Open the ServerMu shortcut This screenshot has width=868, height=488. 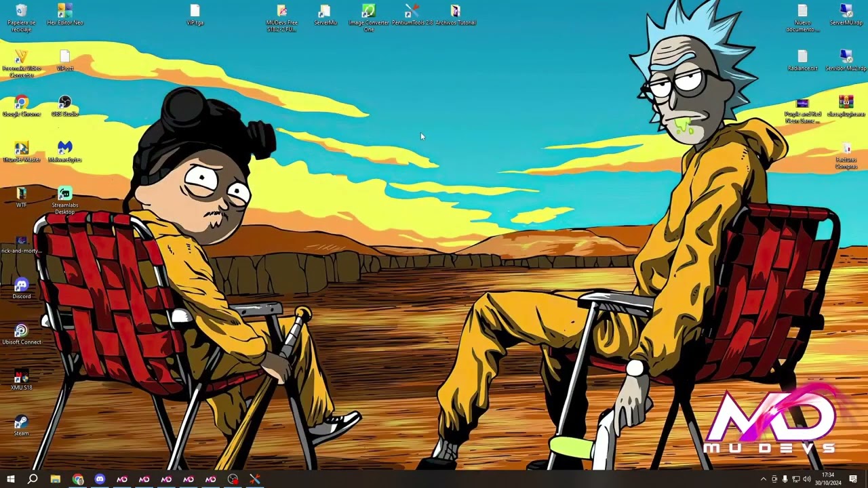point(325,14)
